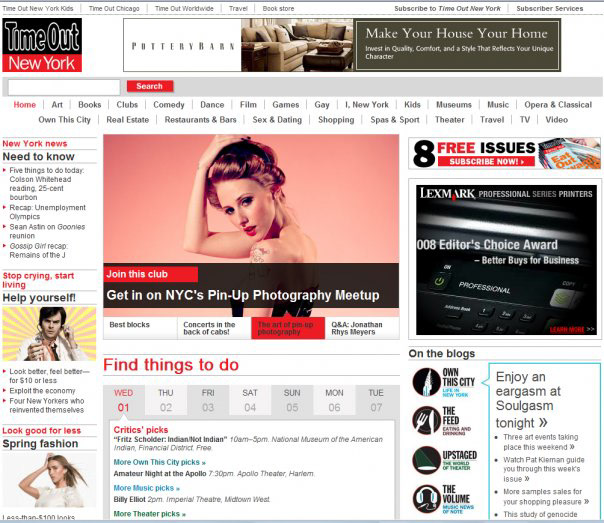Click the Time Out New York logo
Viewport: 604px width, 523px height.
42,45
